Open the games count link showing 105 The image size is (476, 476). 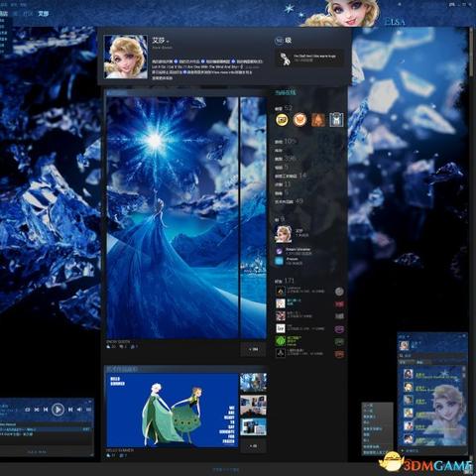pos(286,141)
